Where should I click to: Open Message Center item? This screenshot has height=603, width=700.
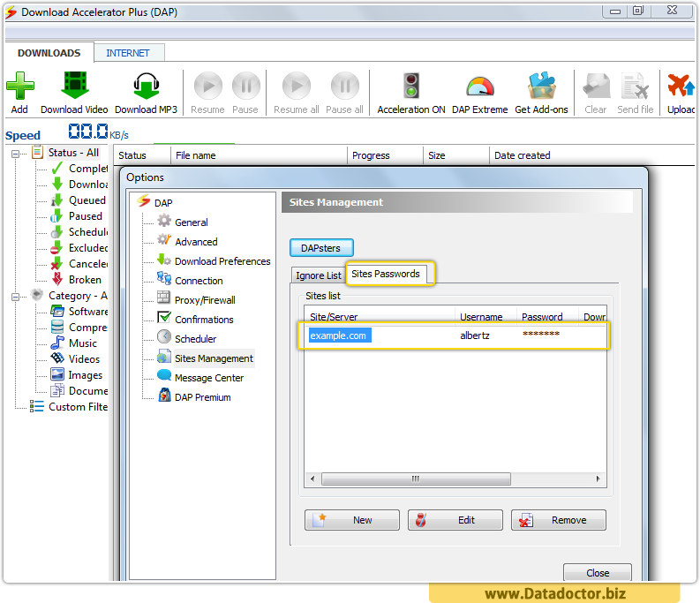point(209,378)
